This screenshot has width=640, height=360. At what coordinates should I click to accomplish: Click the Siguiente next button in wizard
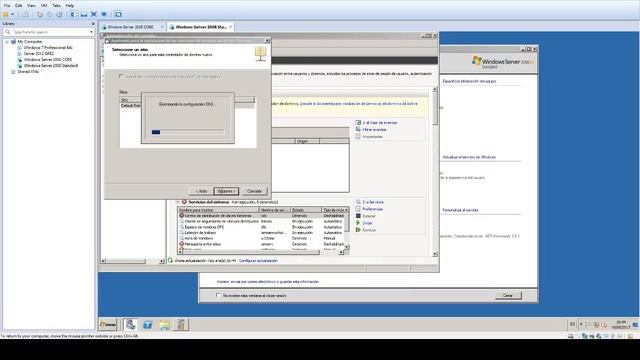tap(226, 191)
